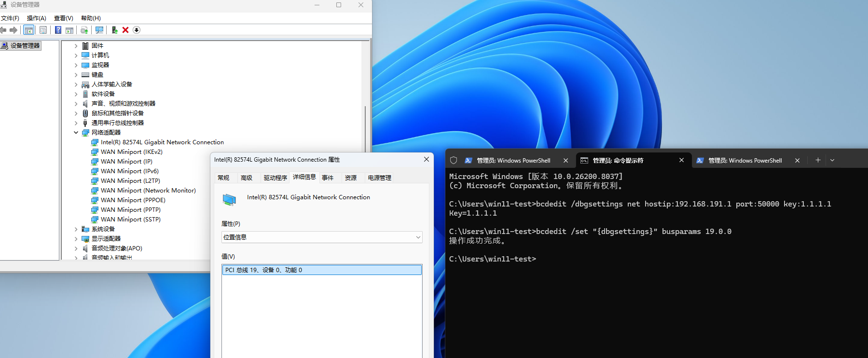The image size is (868, 358).
Task: Select the 键盘 keyboard category icon
Action: [x=85, y=75]
